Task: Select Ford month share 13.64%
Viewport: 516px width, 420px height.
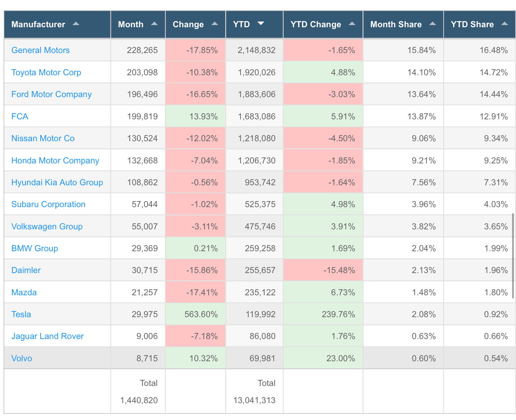Action: [422, 94]
